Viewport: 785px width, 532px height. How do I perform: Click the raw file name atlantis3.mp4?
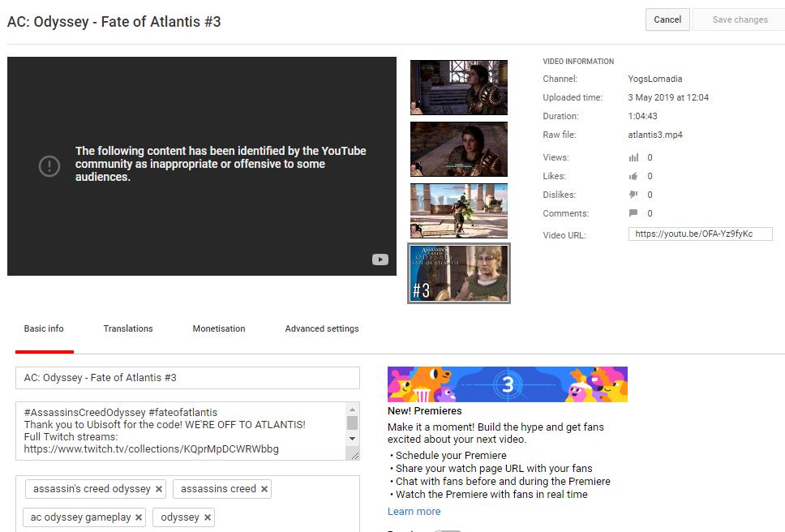654,135
